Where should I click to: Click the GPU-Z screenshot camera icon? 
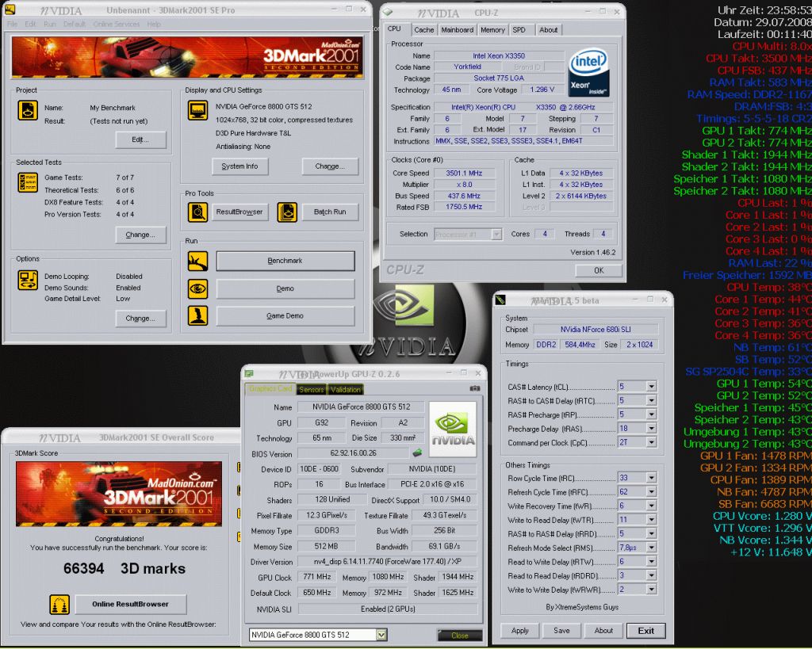(474, 388)
